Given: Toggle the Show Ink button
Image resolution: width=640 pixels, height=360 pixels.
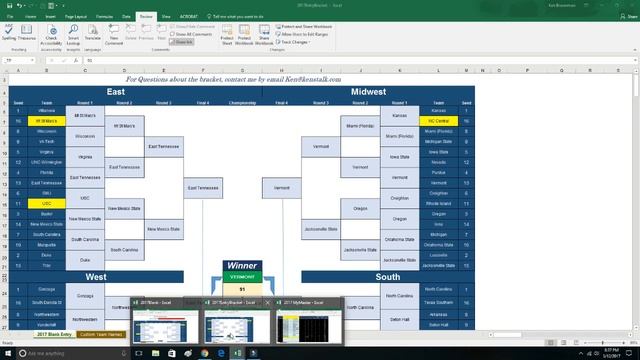Looking at the screenshot, I should point(182,42).
